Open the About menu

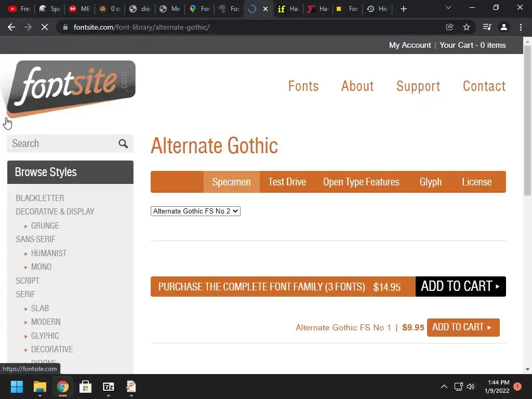(357, 86)
